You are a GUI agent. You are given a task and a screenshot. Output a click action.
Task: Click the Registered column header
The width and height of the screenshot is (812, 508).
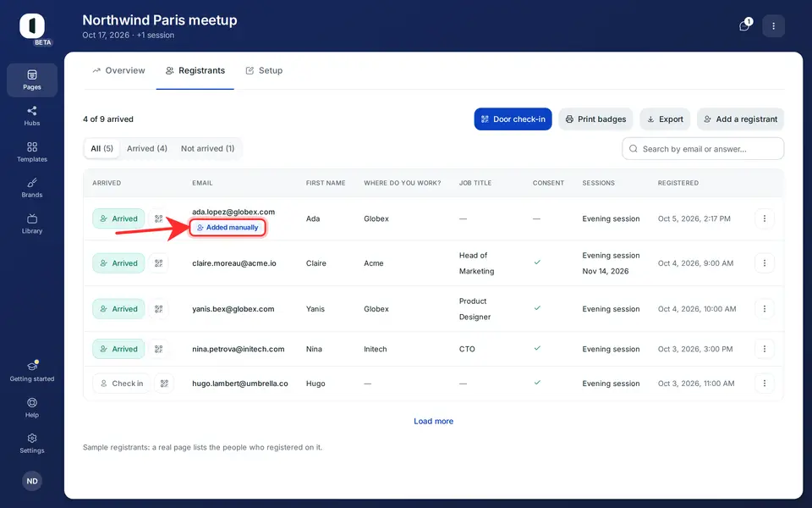(678, 183)
